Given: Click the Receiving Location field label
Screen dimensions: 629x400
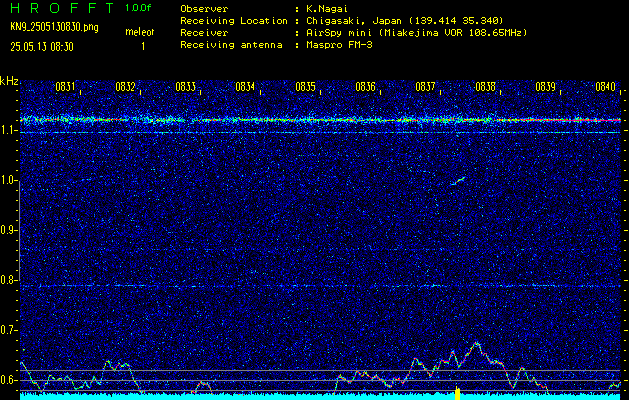Looking at the screenshot, I should (234, 21).
